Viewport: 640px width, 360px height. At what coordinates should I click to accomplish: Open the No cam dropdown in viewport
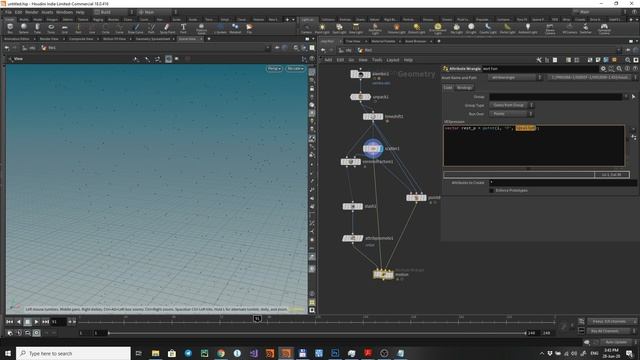click(x=295, y=69)
